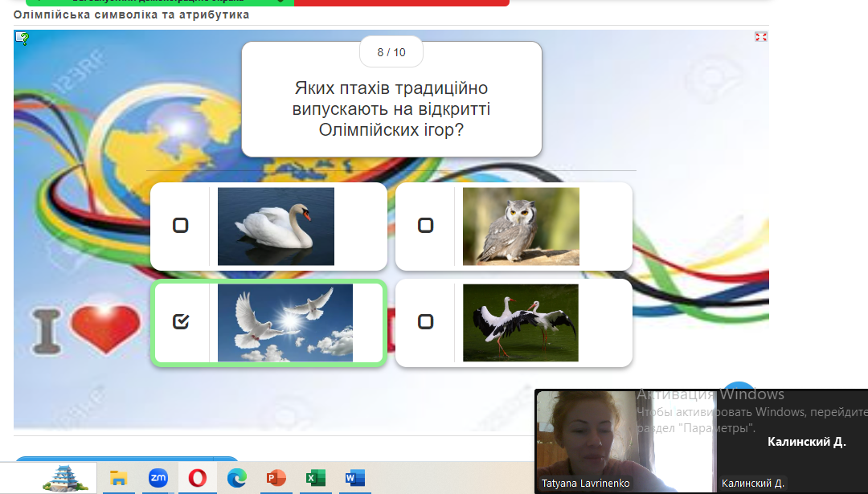
Task: Tick the checkbox beside the swan picture
Action: point(181,226)
